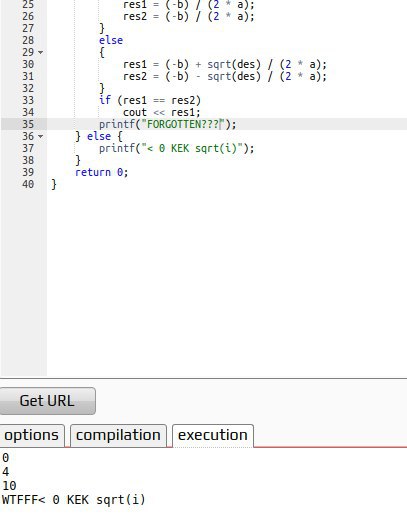
Task: Click line number 40 in the gutter
Action: [28, 184]
